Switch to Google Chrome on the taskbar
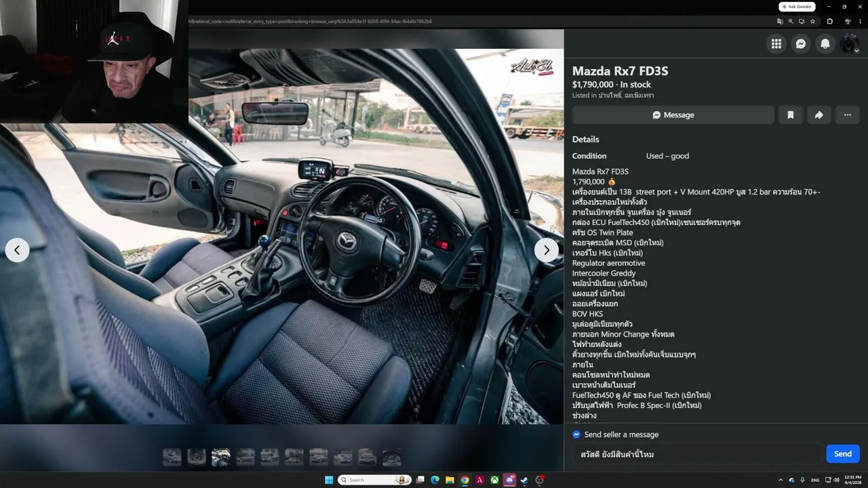Screen dimensions: 868x488 pos(465,480)
